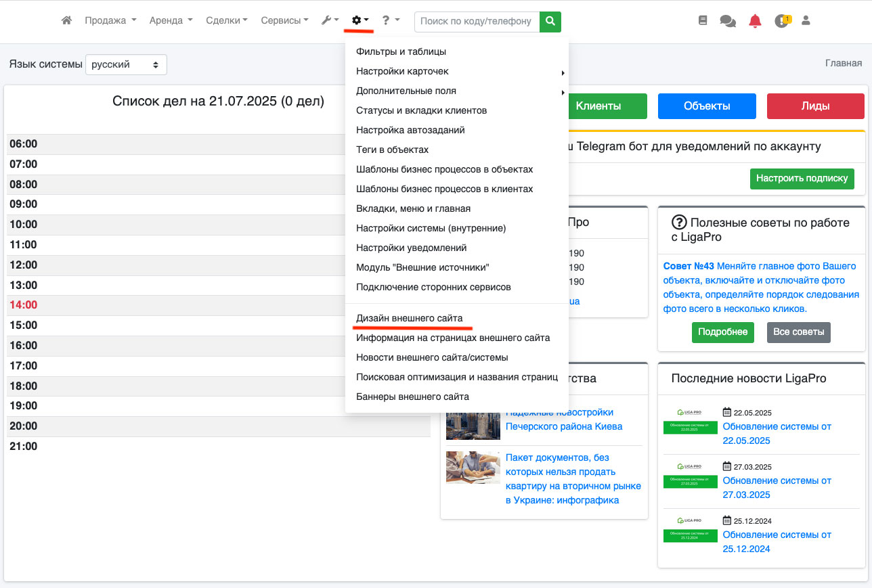Open the Язык системы language selector

click(126, 65)
